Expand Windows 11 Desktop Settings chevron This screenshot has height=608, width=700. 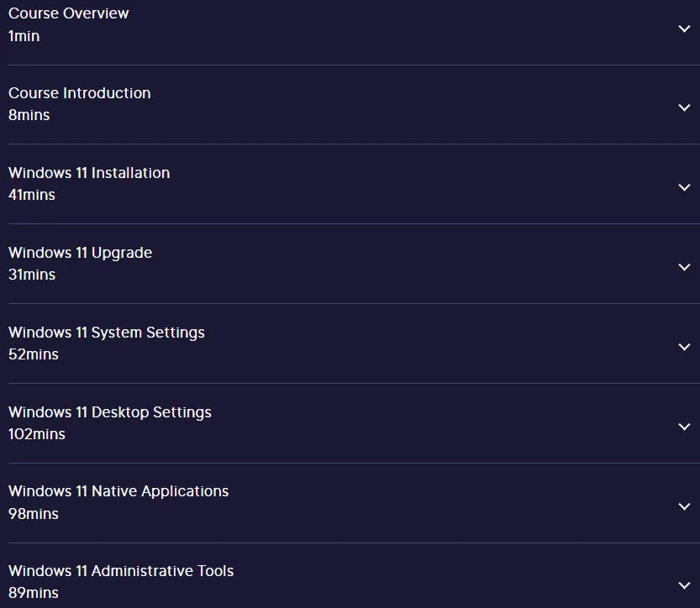point(684,427)
